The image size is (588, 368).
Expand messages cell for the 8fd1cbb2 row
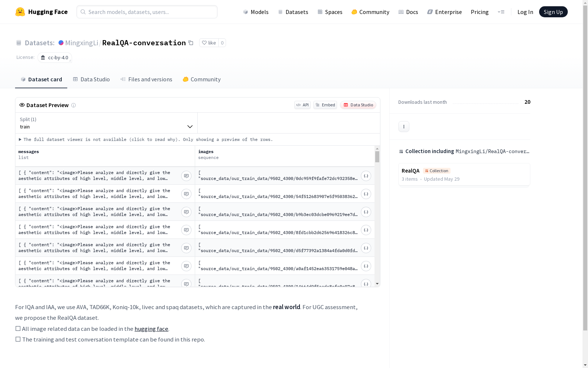coord(186,230)
